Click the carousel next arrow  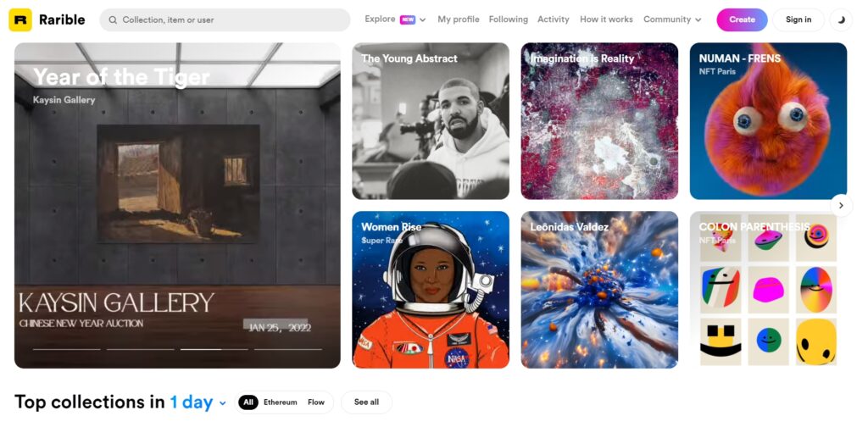[841, 205]
